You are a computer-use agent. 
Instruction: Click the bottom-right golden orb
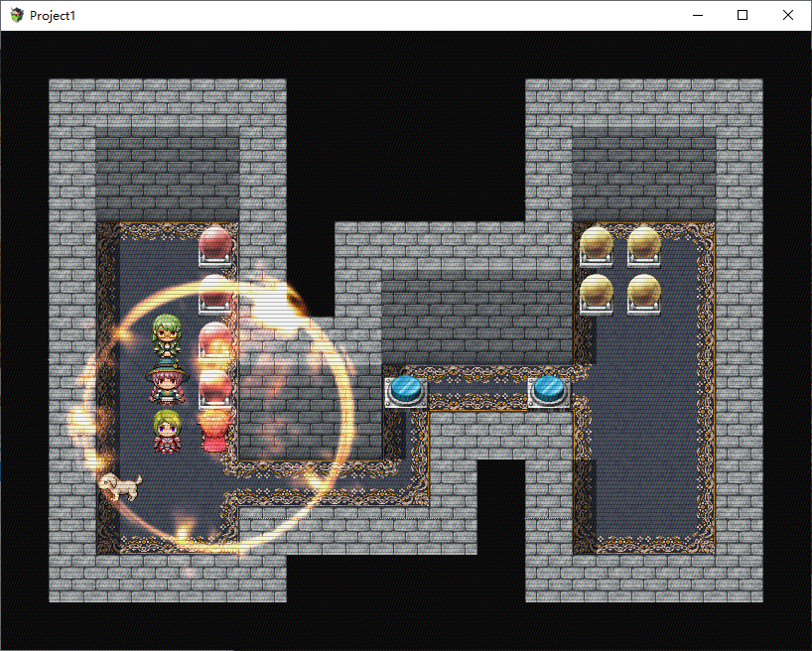(643, 294)
